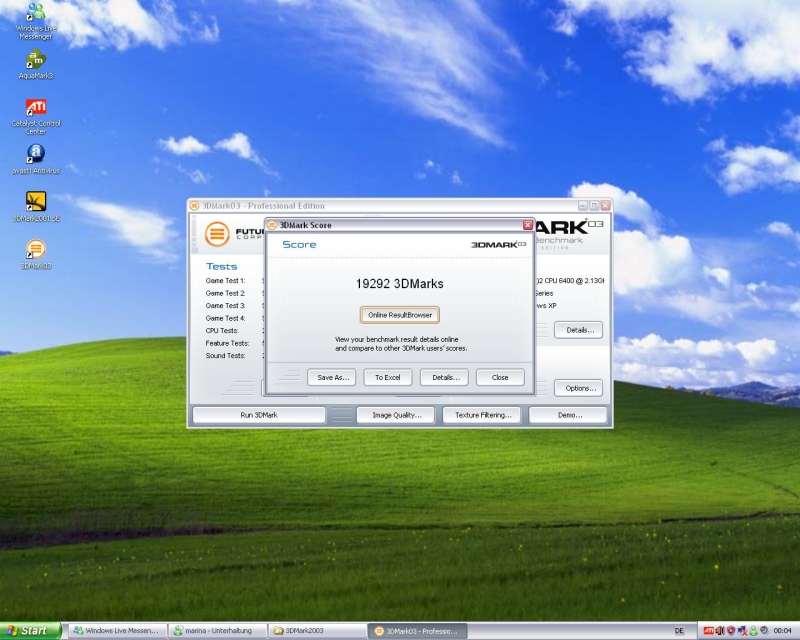The image size is (800, 640).
Task: Switch to 3DMark03 Professional taskbar item
Action: (x=418, y=631)
